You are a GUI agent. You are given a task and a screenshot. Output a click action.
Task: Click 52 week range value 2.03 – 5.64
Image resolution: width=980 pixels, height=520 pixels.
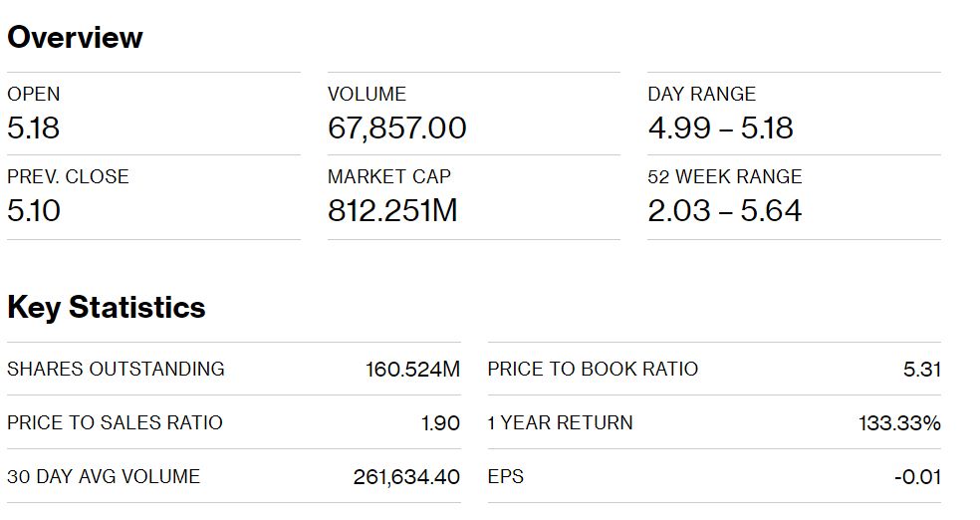724,211
